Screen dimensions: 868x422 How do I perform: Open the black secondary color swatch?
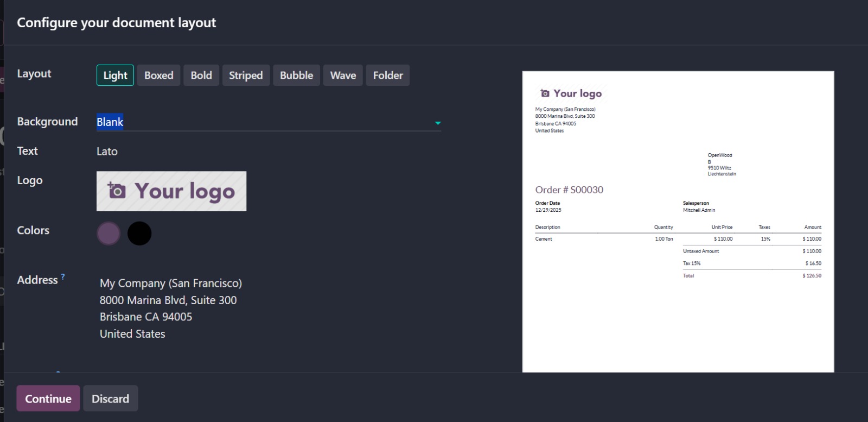click(139, 234)
